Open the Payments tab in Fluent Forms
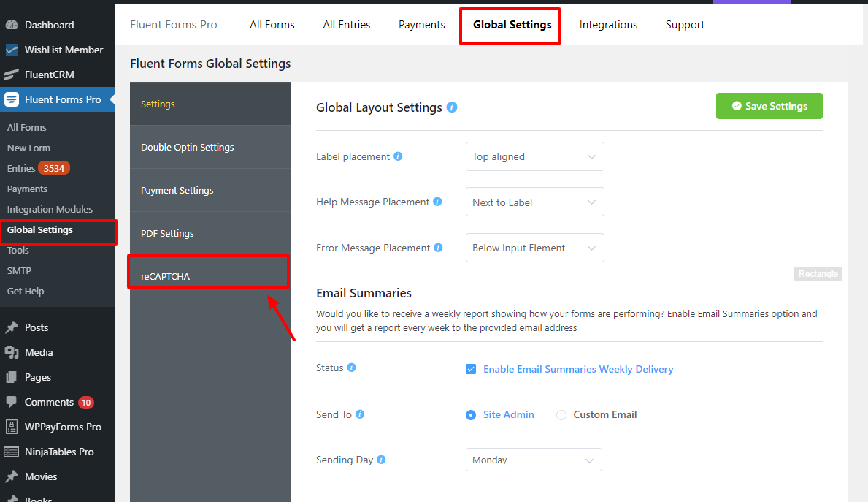Image resolution: width=868 pixels, height=502 pixels. (x=421, y=24)
